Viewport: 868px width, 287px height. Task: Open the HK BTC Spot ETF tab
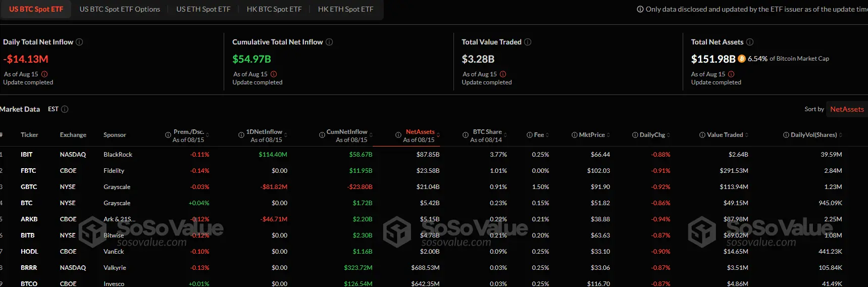pyautogui.click(x=274, y=9)
